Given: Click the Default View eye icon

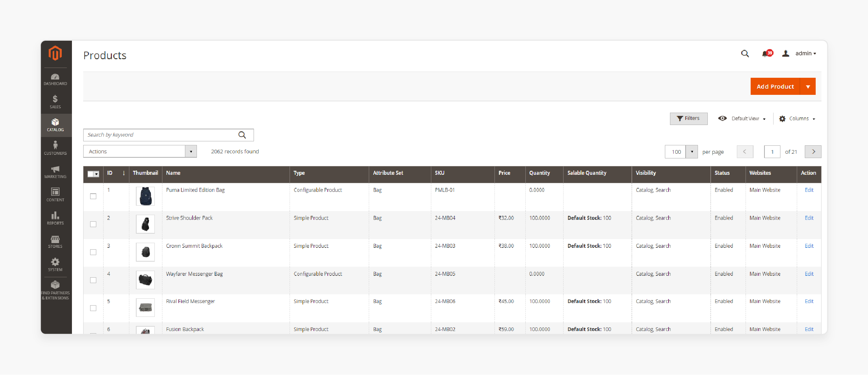Looking at the screenshot, I should [722, 118].
